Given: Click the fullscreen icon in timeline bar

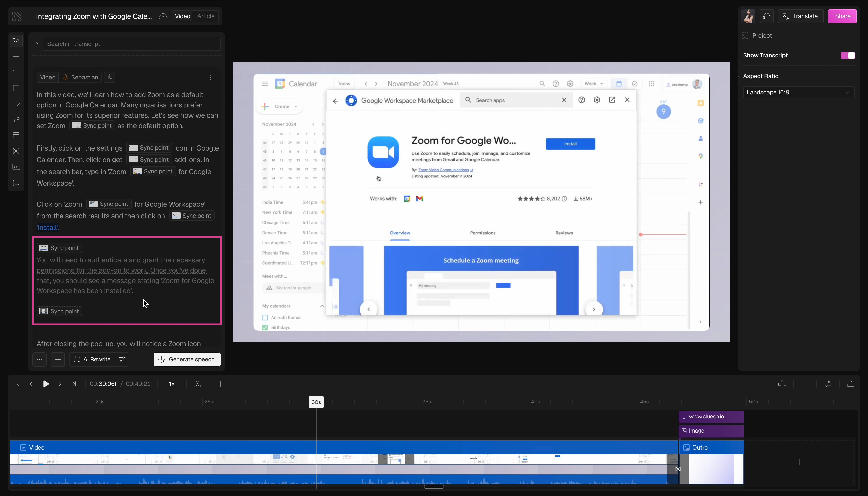Looking at the screenshot, I should 805,384.
